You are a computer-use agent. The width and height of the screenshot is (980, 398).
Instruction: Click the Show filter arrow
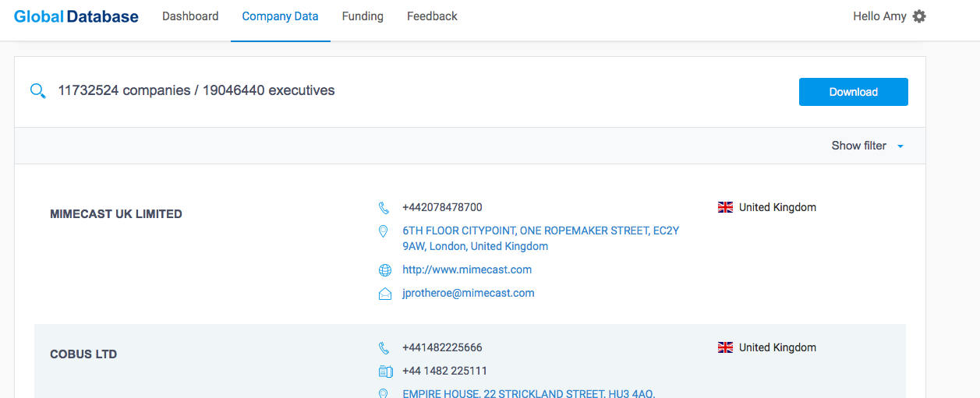tap(900, 146)
